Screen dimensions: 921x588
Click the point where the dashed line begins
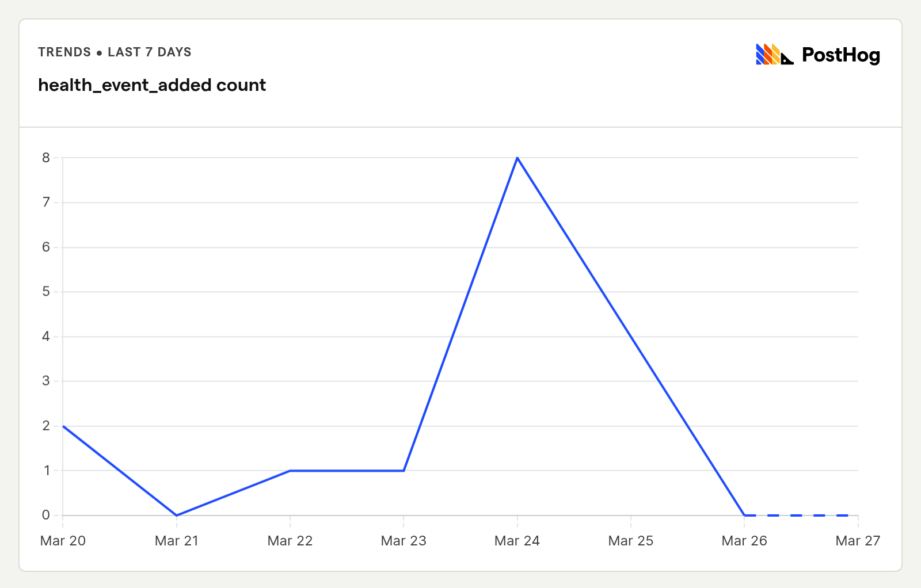click(x=744, y=516)
